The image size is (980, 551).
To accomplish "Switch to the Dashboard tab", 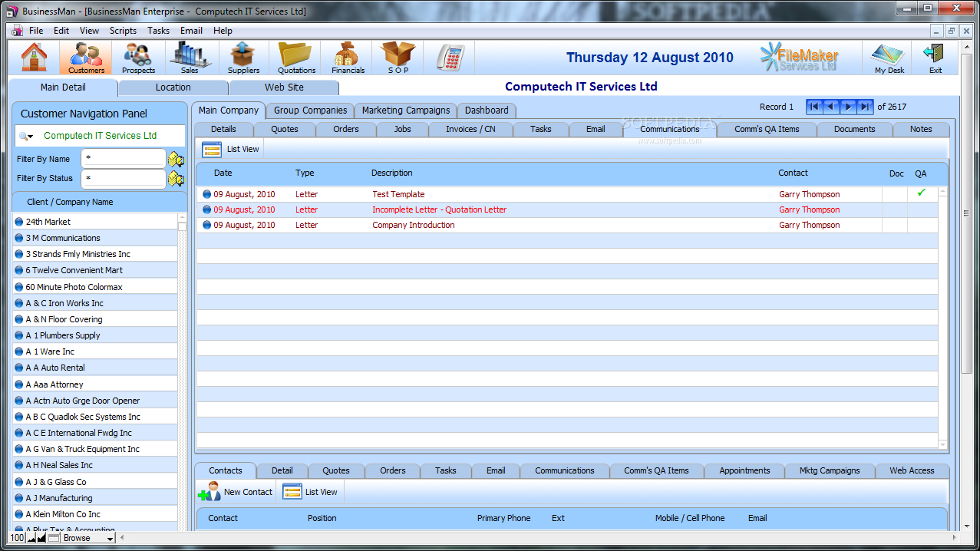I will pyautogui.click(x=487, y=111).
